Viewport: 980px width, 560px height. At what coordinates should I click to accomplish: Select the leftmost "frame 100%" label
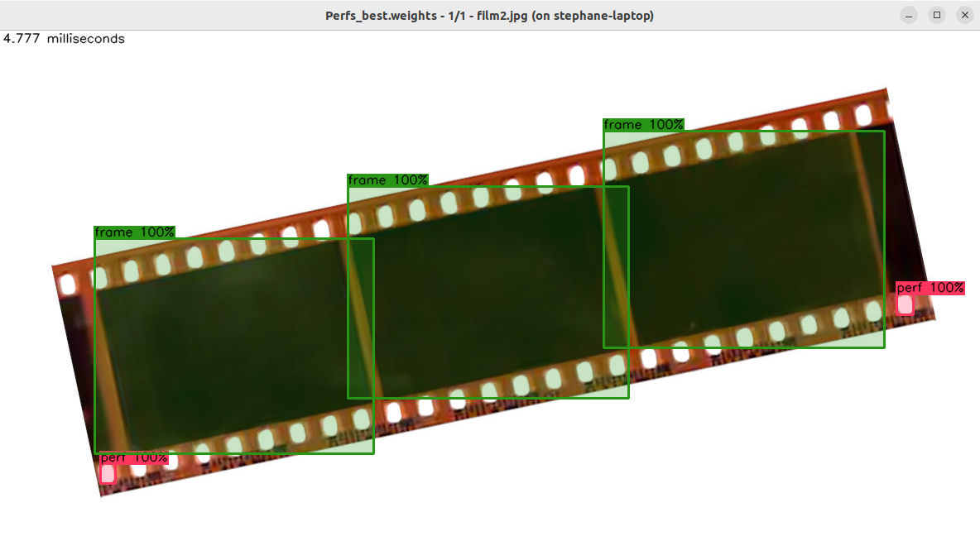(135, 232)
